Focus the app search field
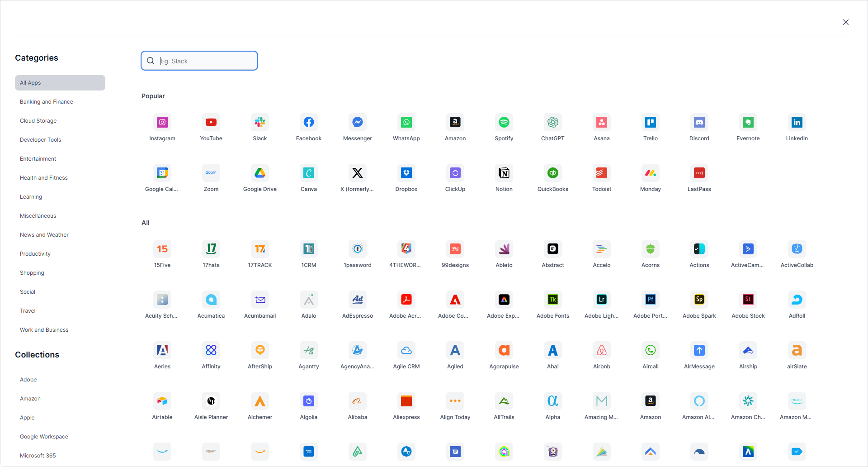The height and width of the screenshot is (467, 868). tap(199, 61)
